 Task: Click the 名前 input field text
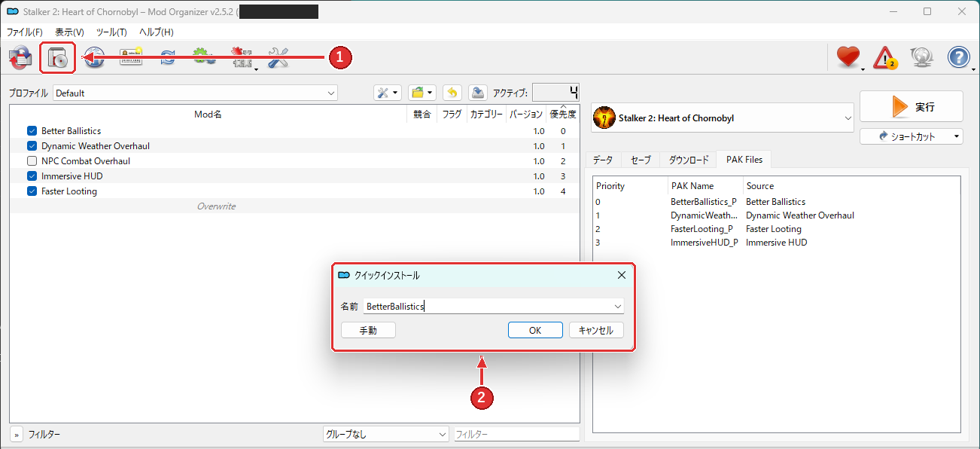coord(395,307)
